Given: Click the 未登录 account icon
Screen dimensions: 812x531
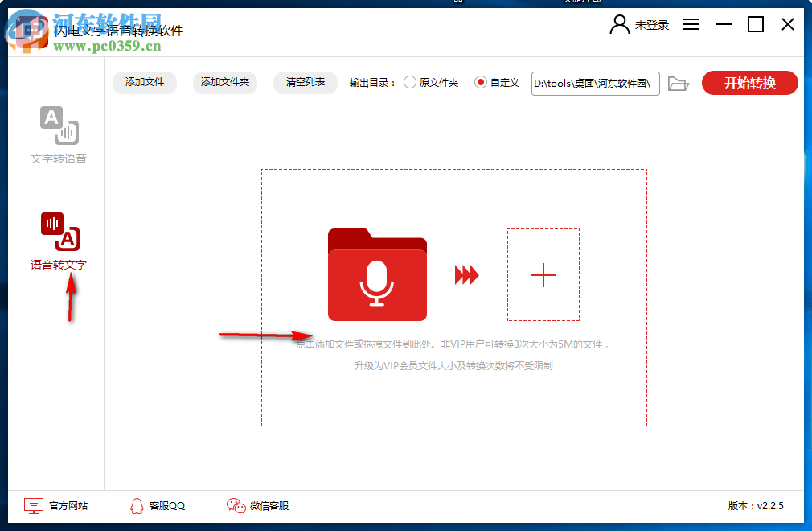Looking at the screenshot, I should coord(619,24).
